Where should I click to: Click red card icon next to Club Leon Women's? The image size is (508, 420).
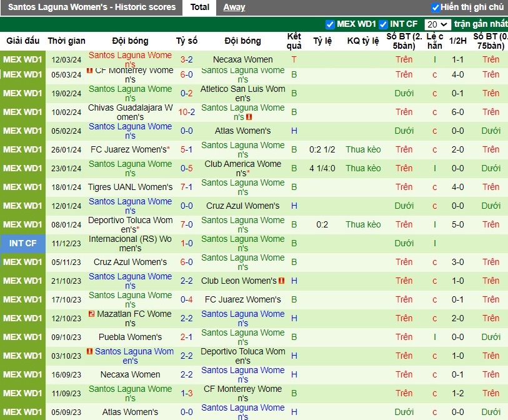pos(281,281)
